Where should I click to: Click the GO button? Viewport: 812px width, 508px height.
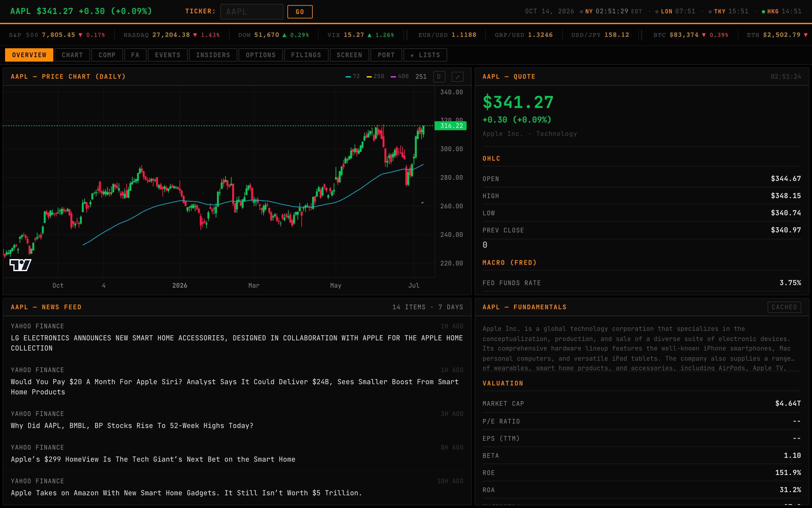pos(300,12)
